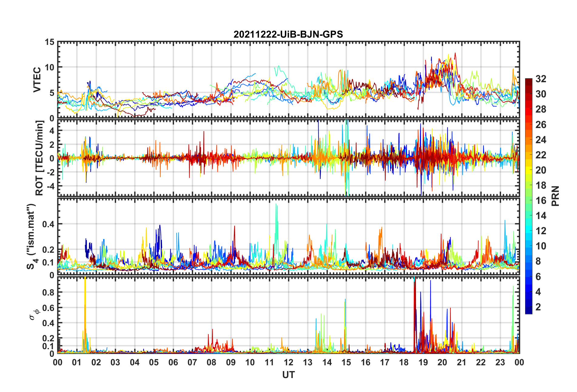Screen dimensions: 577x392
Task: Click colorbar tick label 32
Action: point(541,79)
